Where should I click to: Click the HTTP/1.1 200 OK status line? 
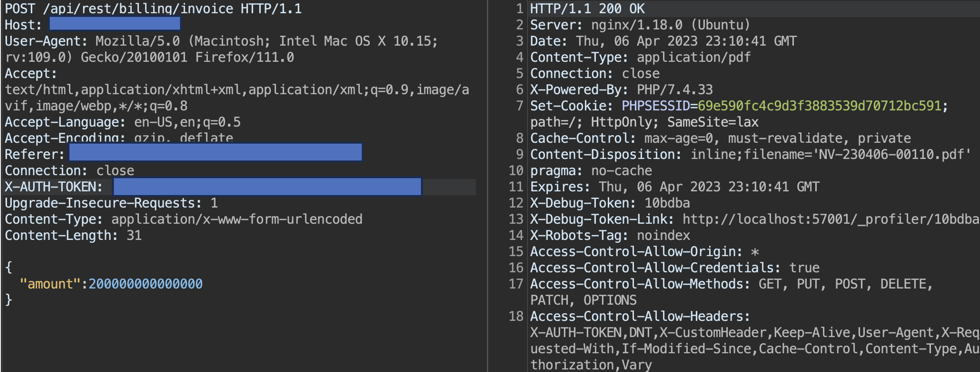587,9
